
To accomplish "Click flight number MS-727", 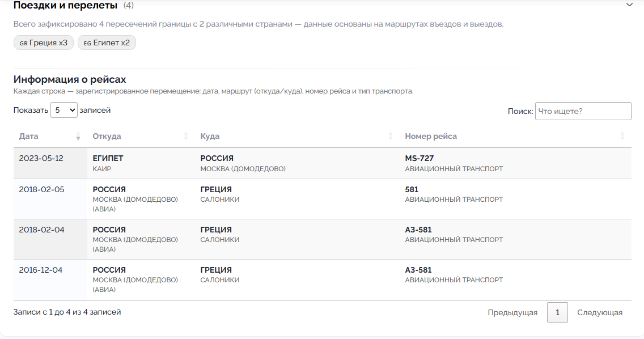I will [x=420, y=158].
